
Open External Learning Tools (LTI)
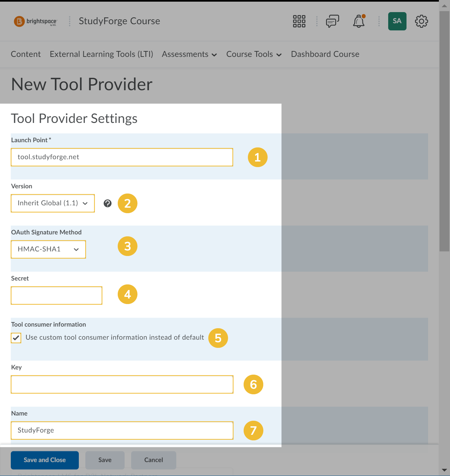(101, 54)
